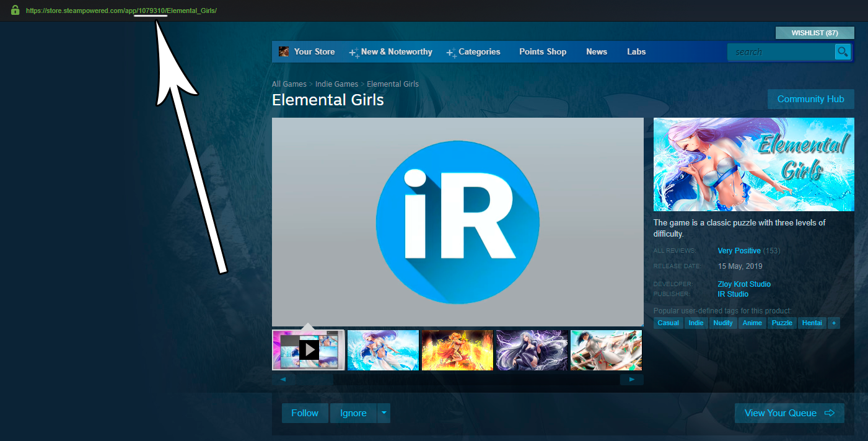Image resolution: width=868 pixels, height=441 pixels.
Task: Click the plus button after Hentai tag
Action: coord(834,323)
